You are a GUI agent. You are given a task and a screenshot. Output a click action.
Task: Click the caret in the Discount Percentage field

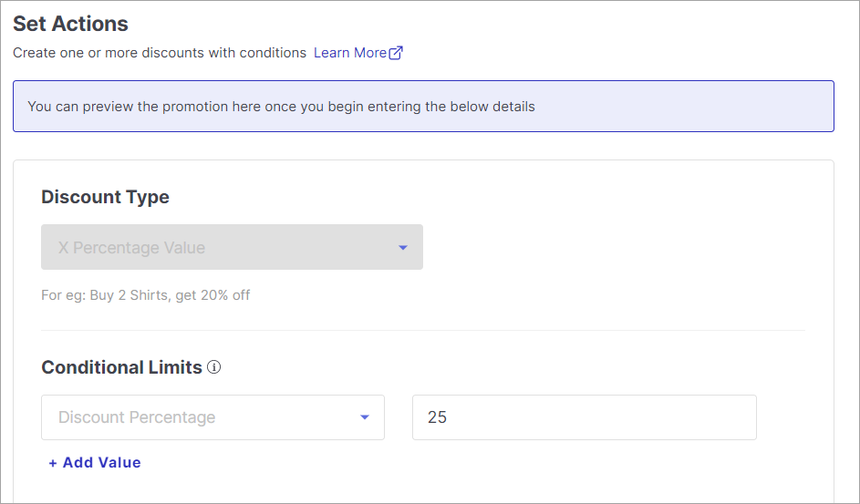365,417
